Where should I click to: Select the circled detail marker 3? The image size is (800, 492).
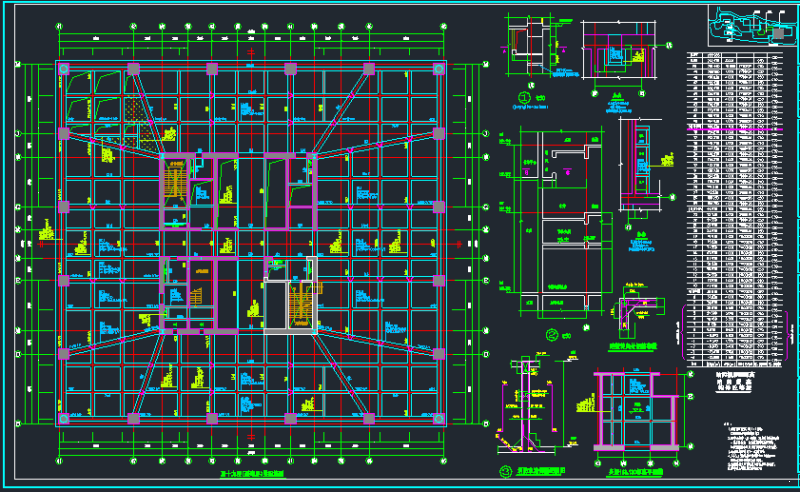coord(505,471)
